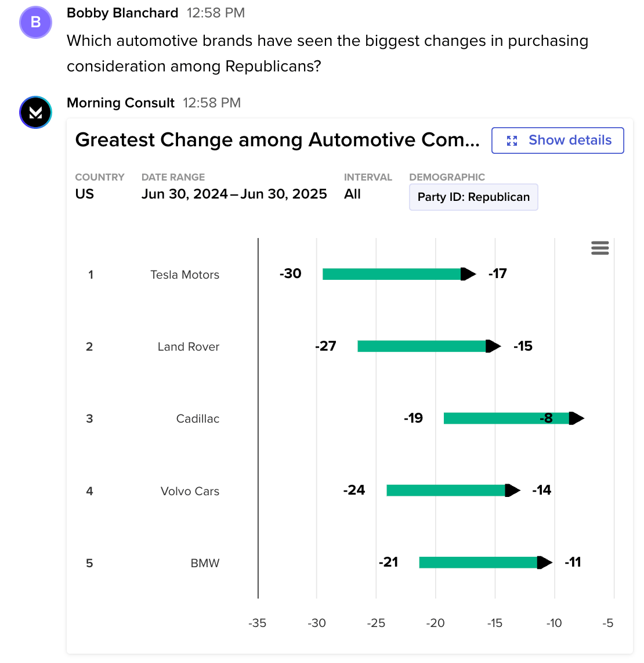Click the Land Rover arrowhead marker

tap(493, 346)
